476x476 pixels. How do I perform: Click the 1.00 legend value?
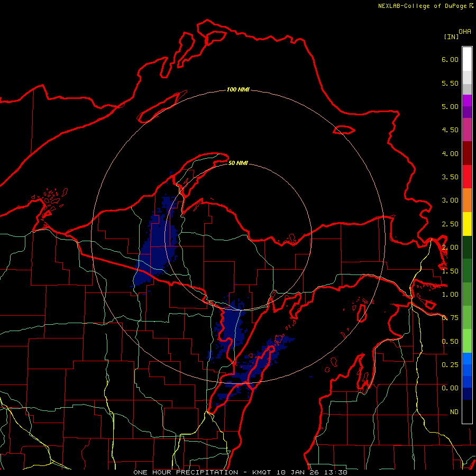pos(450,295)
